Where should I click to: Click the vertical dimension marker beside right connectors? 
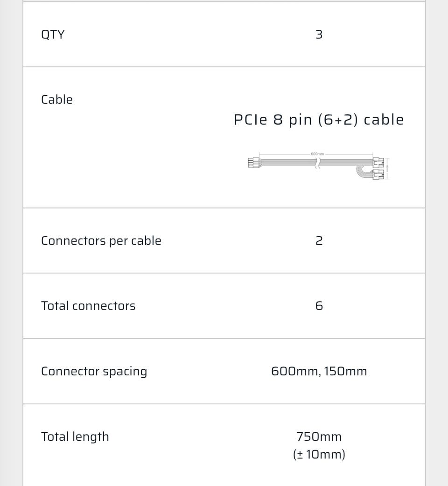point(388,169)
